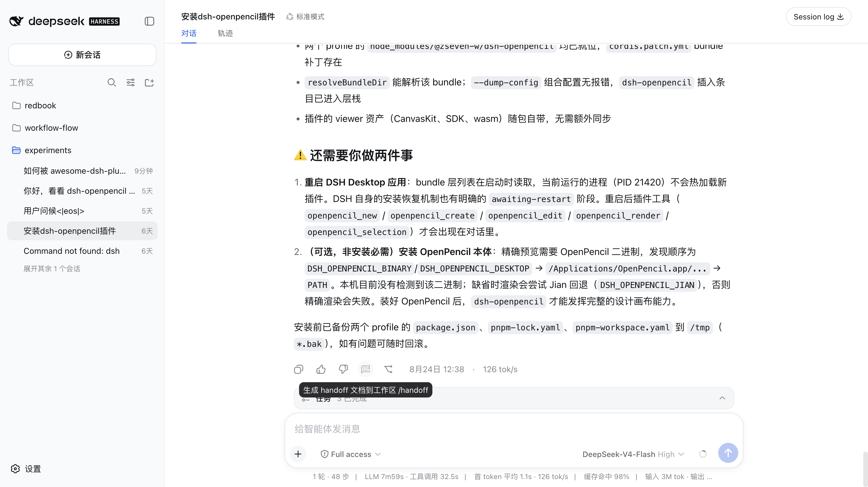Generate the handoff document for this reply
The width and height of the screenshot is (868, 487).
point(366,369)
